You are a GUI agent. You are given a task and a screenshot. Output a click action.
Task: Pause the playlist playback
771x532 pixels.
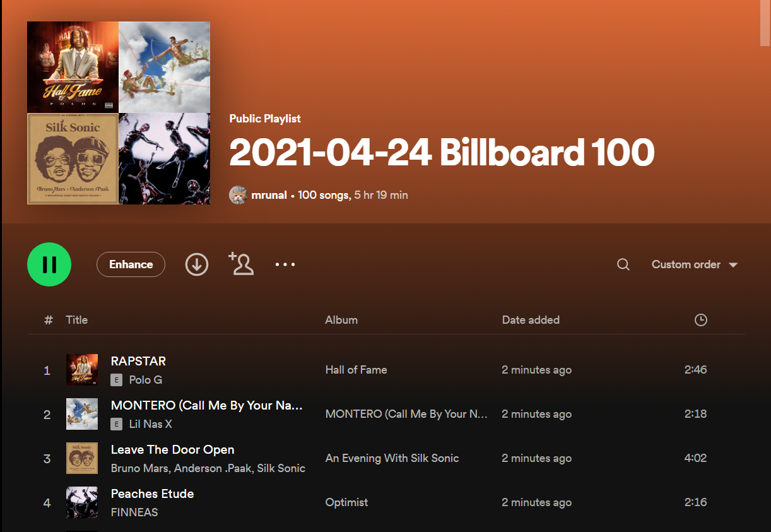[x=49, y=264]
